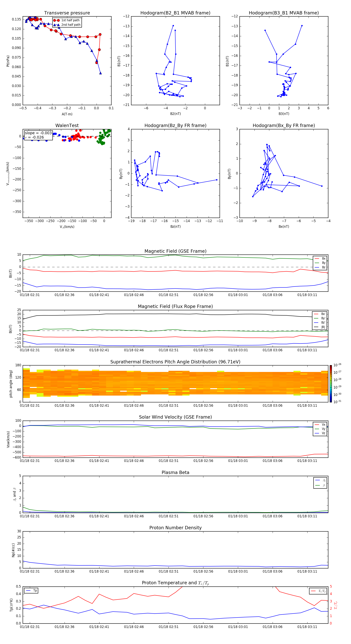351x644 pixels.
Task: Click the 'Pt(nPa)' y-axis label
Action: tap(8, 61)
